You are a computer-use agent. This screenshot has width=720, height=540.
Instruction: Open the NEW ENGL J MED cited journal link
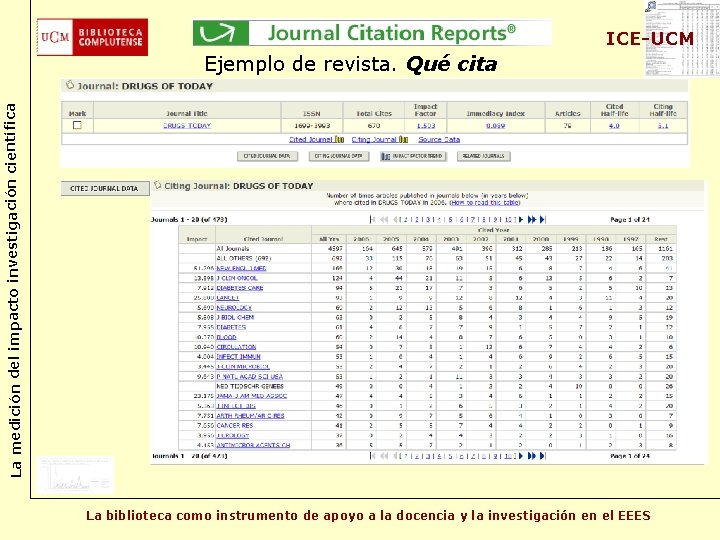coord(241,268)
